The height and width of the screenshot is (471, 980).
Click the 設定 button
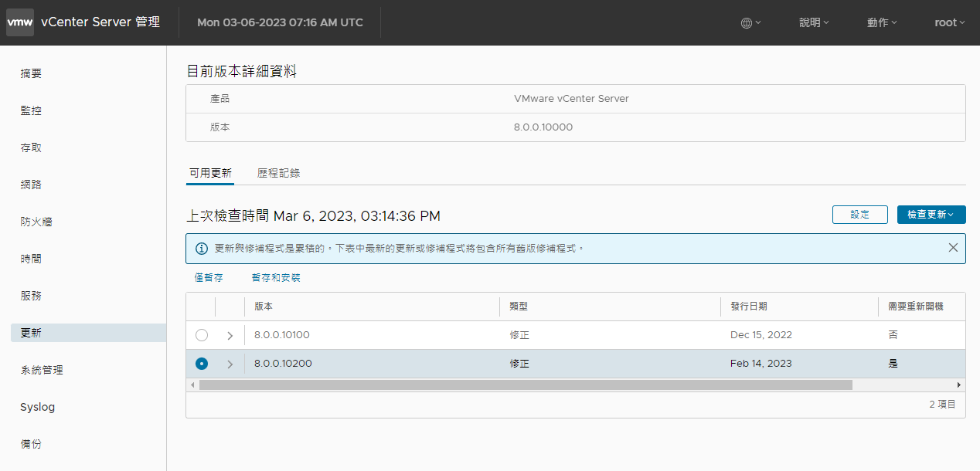pyautogui.click(x=860, y=215)
